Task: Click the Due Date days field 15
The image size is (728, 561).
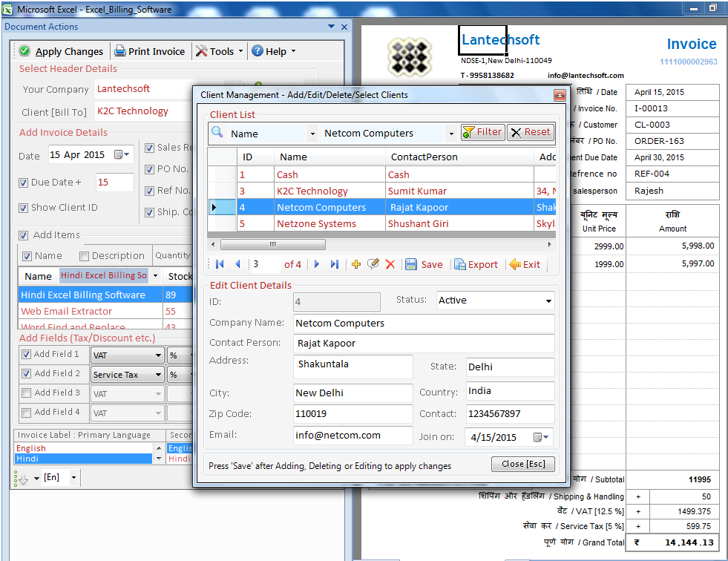Action: pos(114,183)
